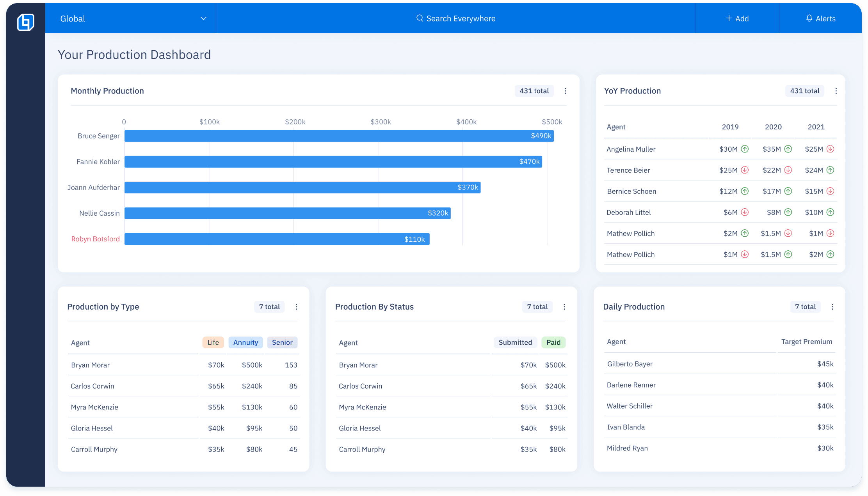Toggle the Paid status tag

coord(553,342)
